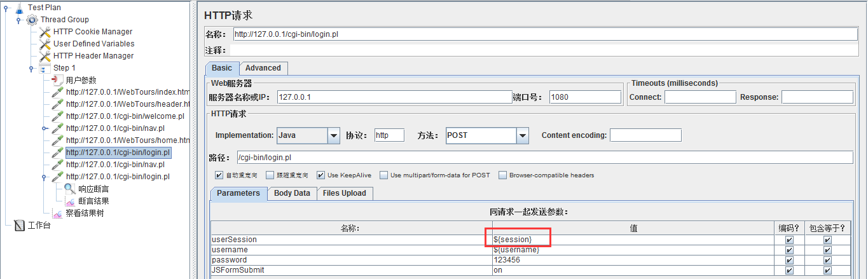Screen dimensions: 868x279
Task: Click the HTTP Header Manager icon
Action: coord(45,56)
